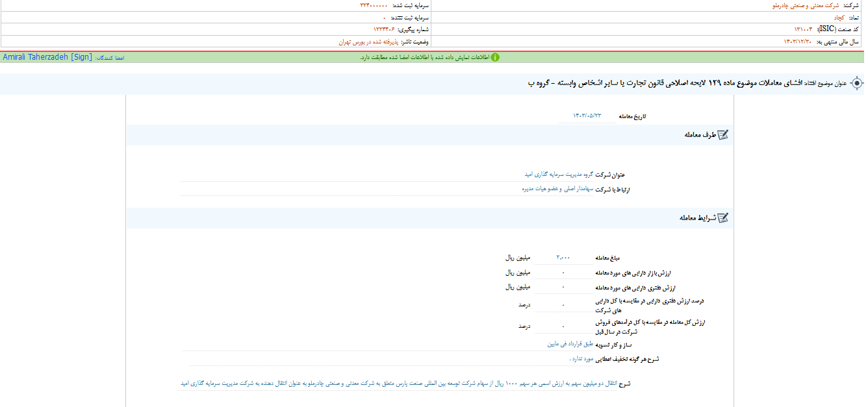Click the edit-note icon next to شرایط معامله header
The height and width of the screenshot is (407, 868).
pyautogui.click(x=723, y=217)
